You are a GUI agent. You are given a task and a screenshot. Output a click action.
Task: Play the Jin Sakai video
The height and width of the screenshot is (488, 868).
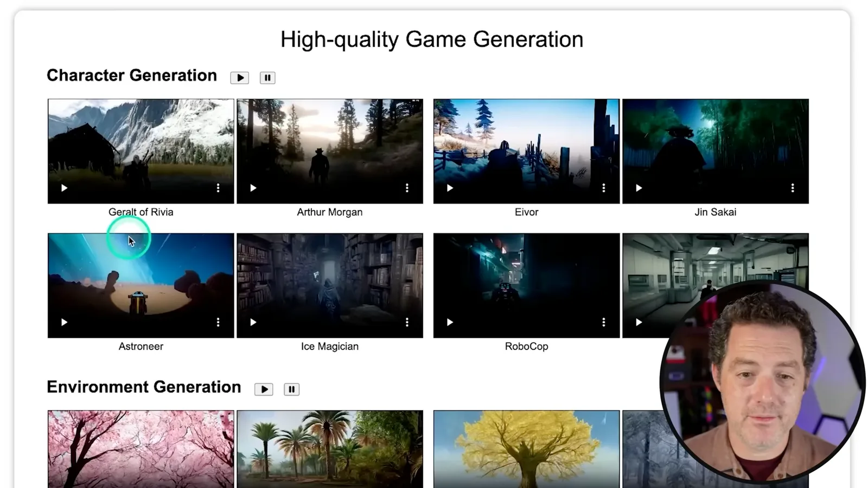pyautogui.click(x=639, y=188)
